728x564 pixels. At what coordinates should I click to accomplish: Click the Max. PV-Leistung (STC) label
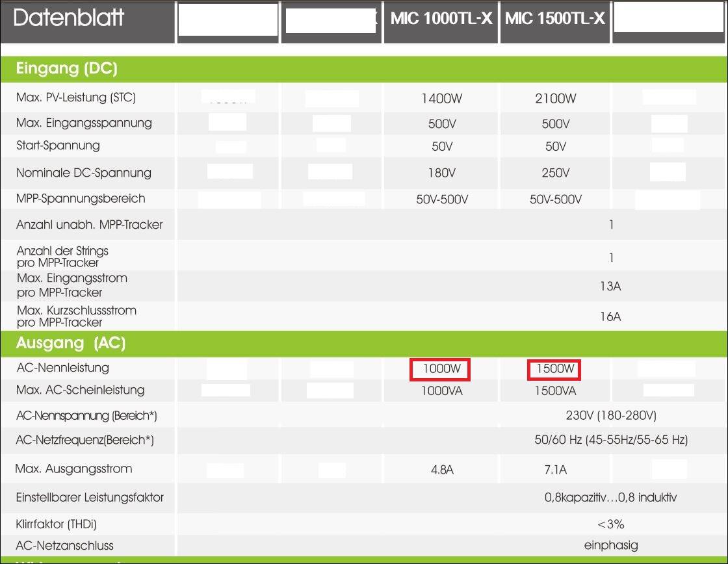pos(76,97)
